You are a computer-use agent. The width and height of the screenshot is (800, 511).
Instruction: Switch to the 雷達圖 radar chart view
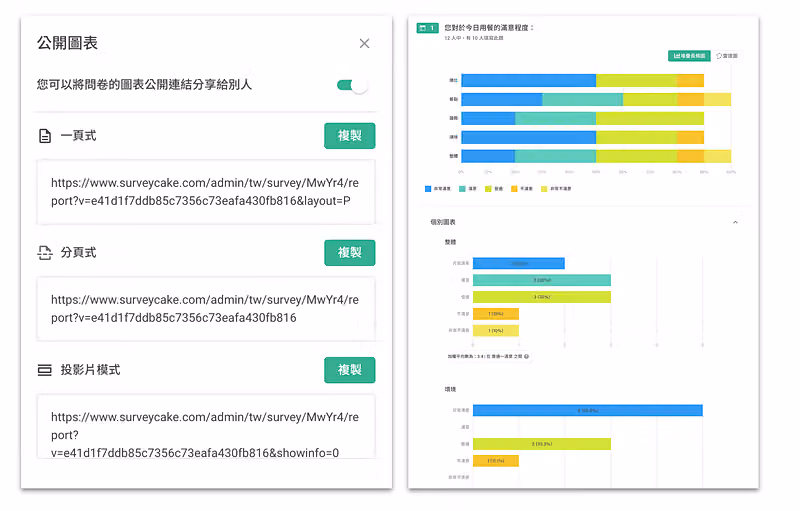coord(727,56)
